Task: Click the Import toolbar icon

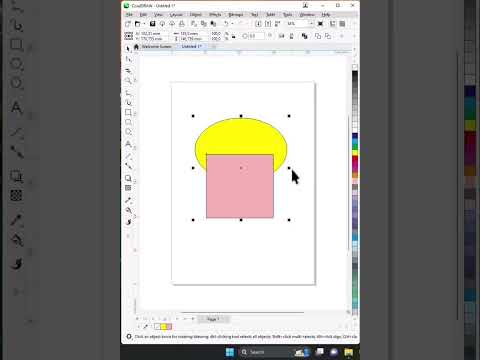Action: [258, 24]
